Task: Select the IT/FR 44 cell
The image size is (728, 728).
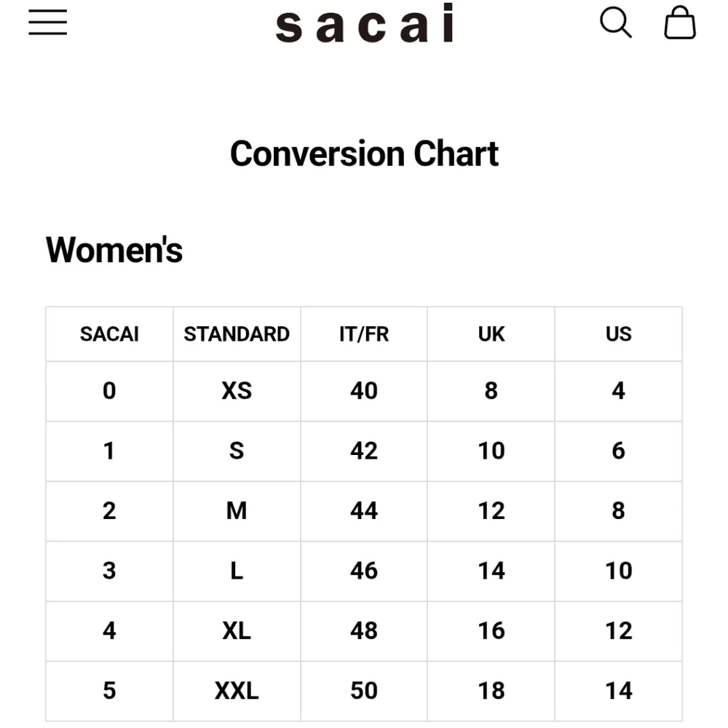Action: click(364, 511)
